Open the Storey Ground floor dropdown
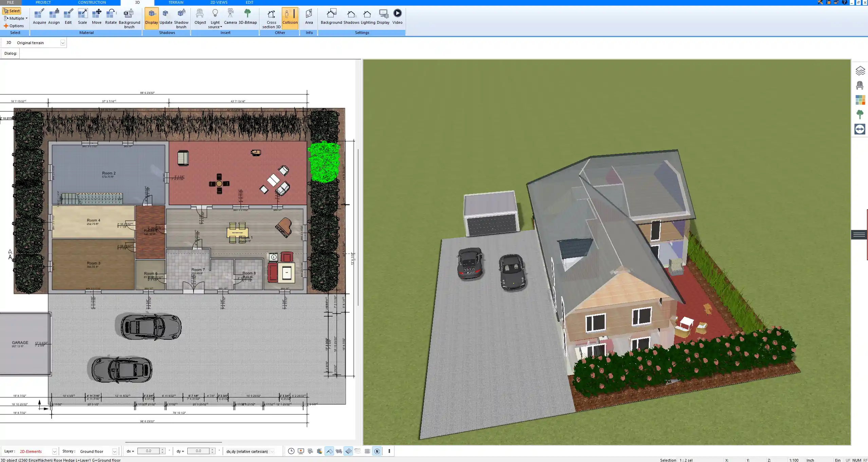 (x=115, y=451)
